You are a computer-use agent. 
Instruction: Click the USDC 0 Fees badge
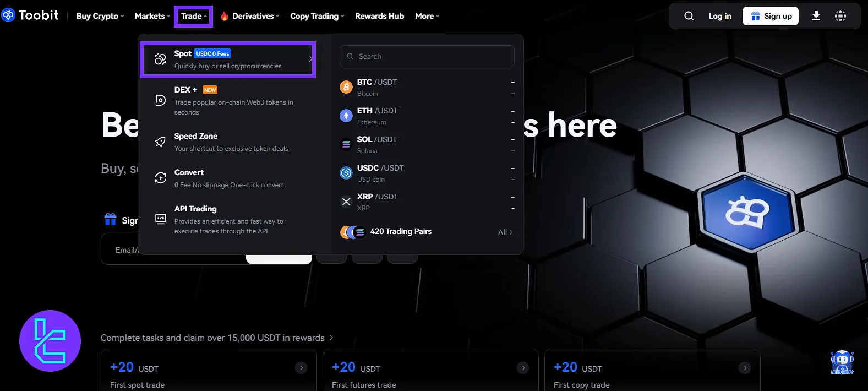point(212,53)
